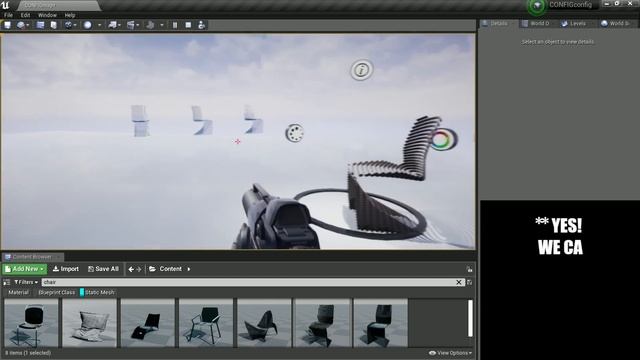Open the dropdown arrow after the sphere icon
640x360 pixels.
point(100,25)
